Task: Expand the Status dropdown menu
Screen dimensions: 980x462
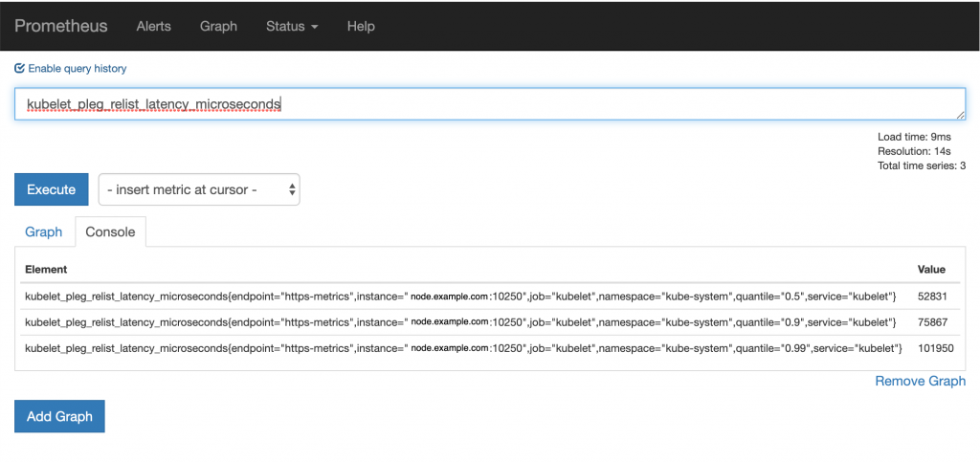Action: coord(292,26)
